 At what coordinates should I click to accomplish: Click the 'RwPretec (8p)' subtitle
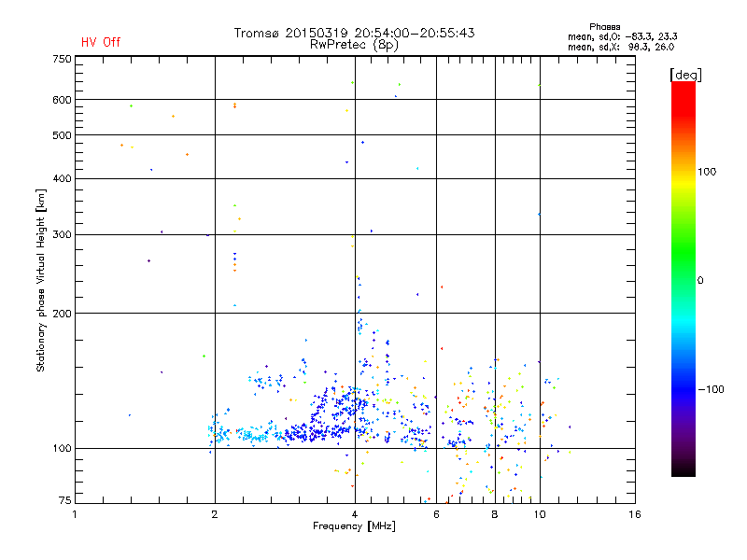pyautogui.click(x=354, y=45)
